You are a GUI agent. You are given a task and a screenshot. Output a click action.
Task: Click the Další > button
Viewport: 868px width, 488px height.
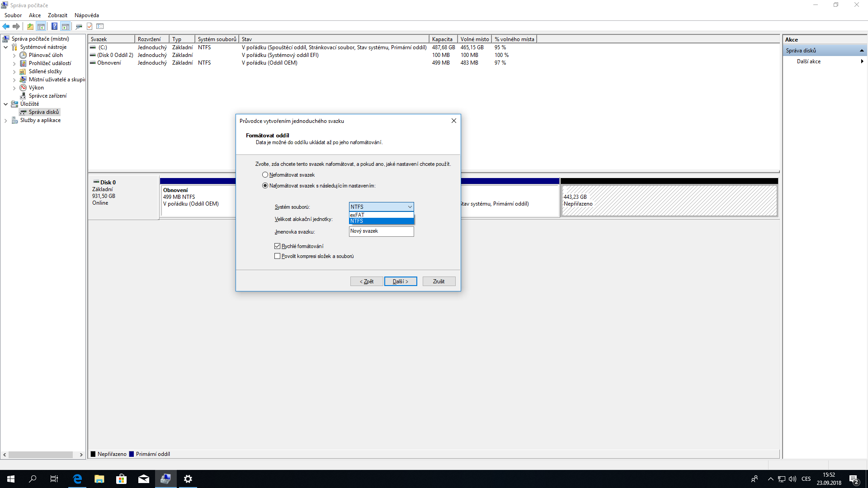pyautogui.click(x=400, y=282)
